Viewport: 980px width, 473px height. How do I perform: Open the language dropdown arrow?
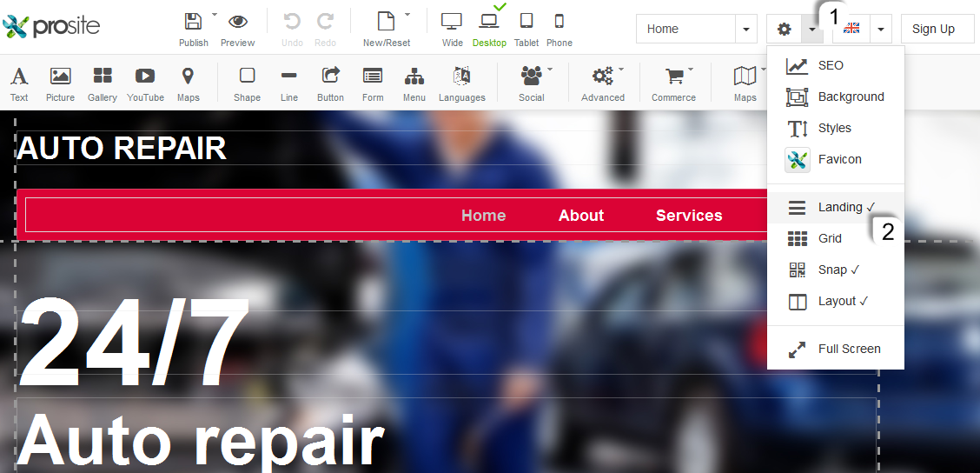881,29
